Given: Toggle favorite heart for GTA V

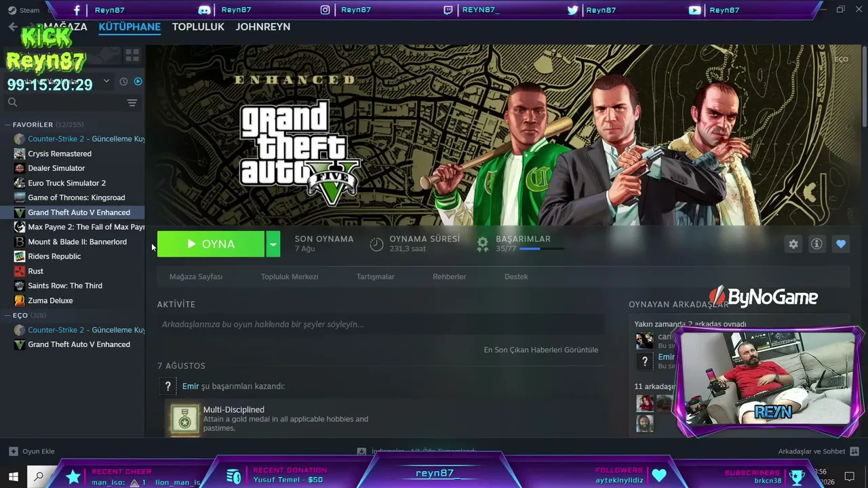Looking at the screenshot, I should pos(841,244).
